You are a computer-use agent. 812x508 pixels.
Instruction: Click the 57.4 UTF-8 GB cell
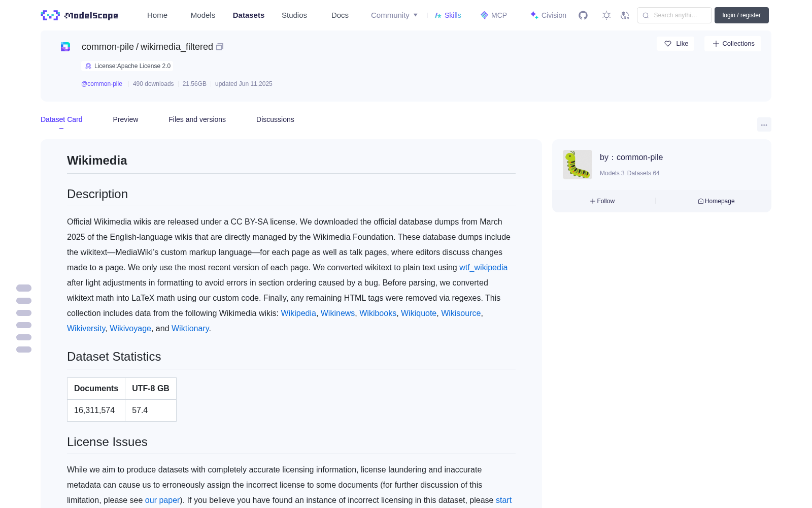pos(151,410)
